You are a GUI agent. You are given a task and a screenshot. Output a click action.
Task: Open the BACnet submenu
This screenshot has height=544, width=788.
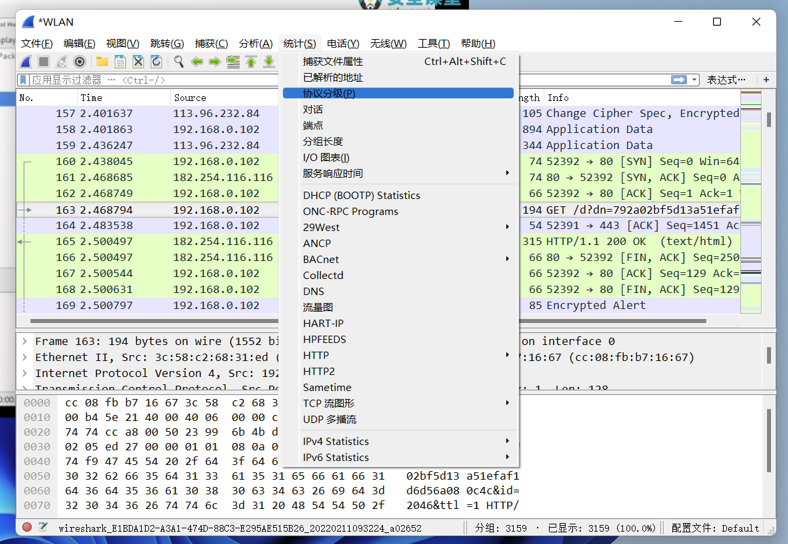[399, 259]
